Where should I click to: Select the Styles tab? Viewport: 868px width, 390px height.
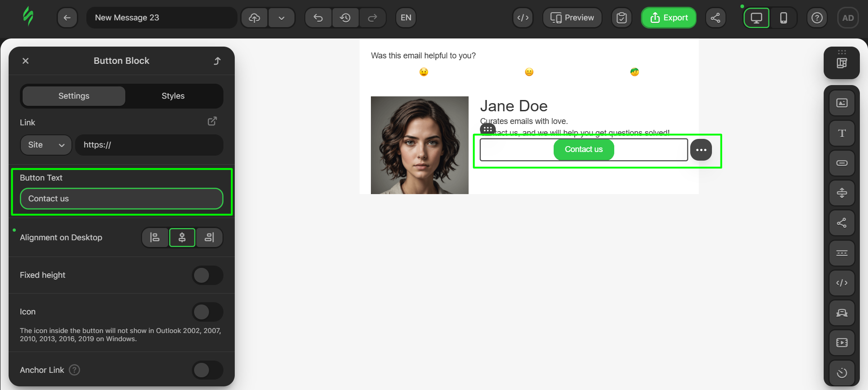[x=173, y=96]
